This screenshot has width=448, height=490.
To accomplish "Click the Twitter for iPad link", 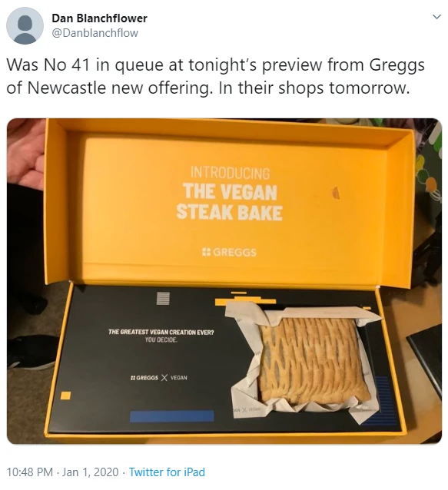I will (x=167, y=472).
